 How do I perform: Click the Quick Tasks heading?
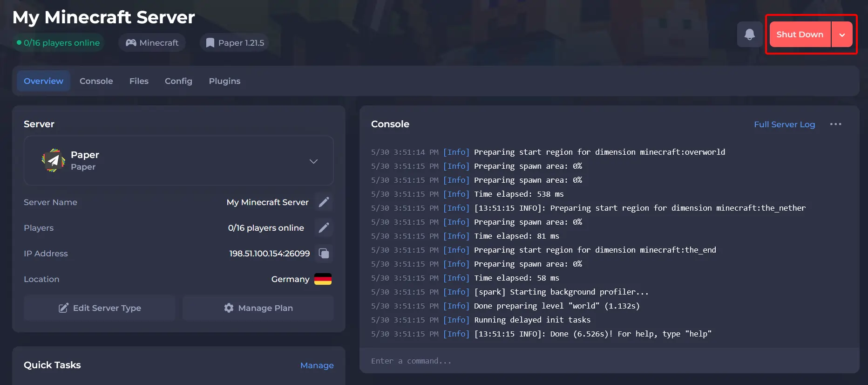coord(52,365)
